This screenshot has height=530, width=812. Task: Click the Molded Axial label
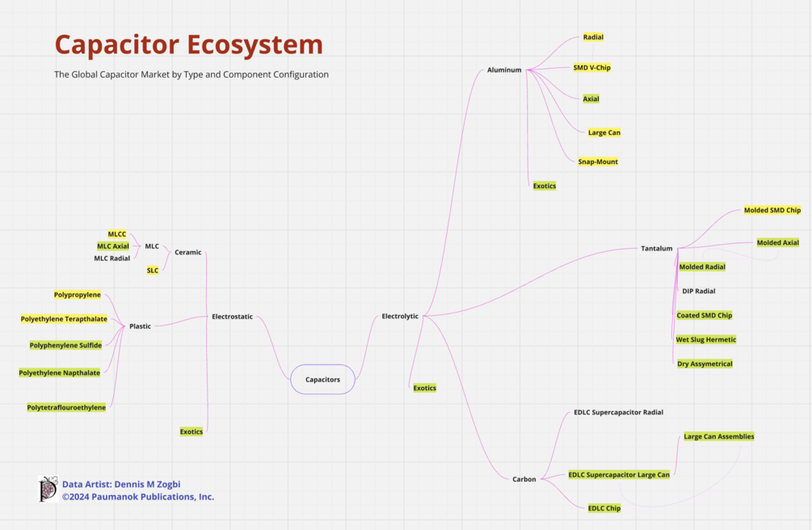778,243
